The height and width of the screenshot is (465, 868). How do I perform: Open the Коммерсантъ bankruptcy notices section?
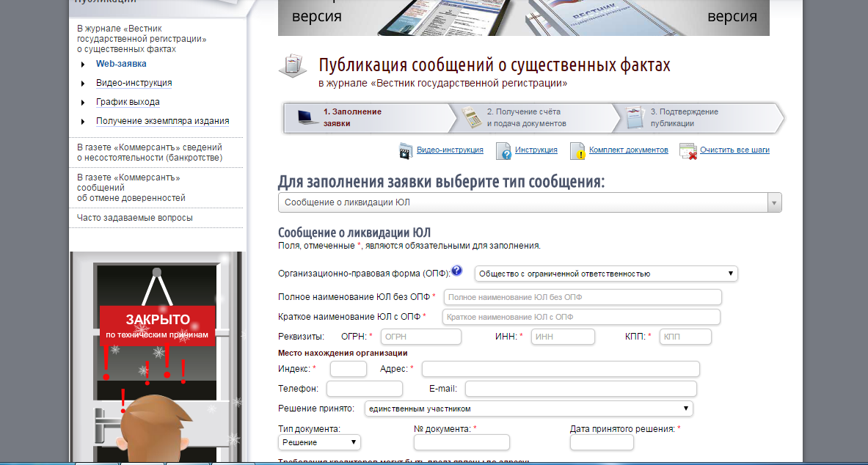[x=150, y=153]
